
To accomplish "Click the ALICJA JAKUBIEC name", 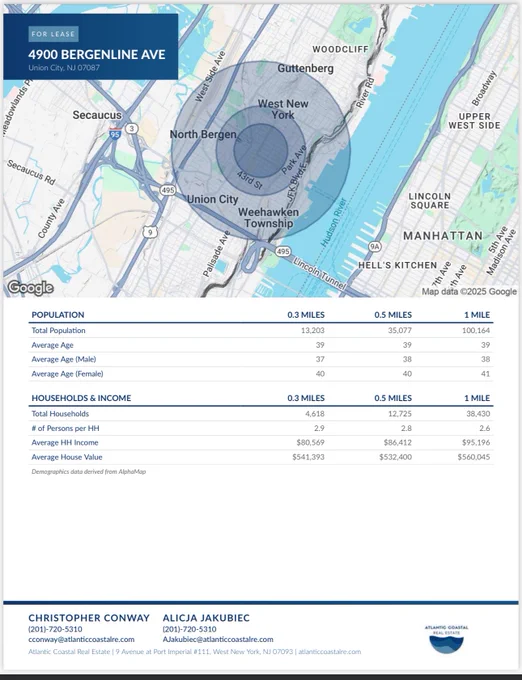I will [x=206, y=618].
